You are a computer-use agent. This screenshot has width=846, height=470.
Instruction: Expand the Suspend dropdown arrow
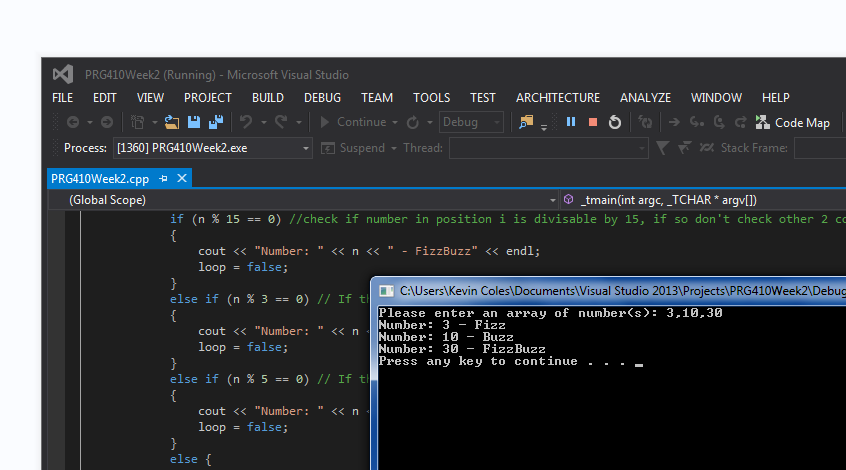(394, 148)
